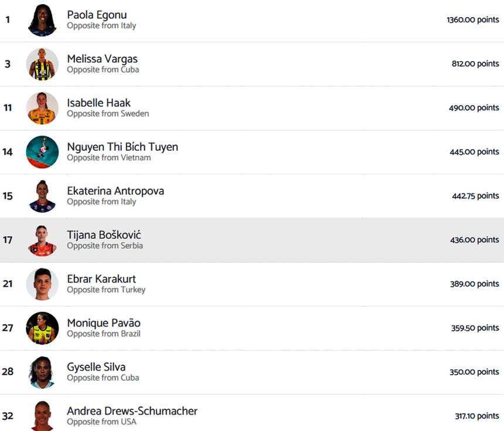
Task: Open Melissa Vargas's avatar picture
Action: pos(42,64)
